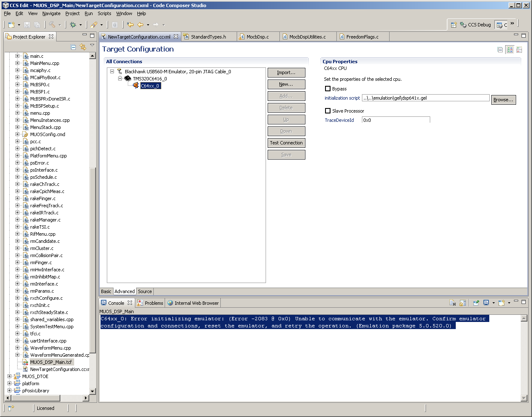Open the File menu

7,13
